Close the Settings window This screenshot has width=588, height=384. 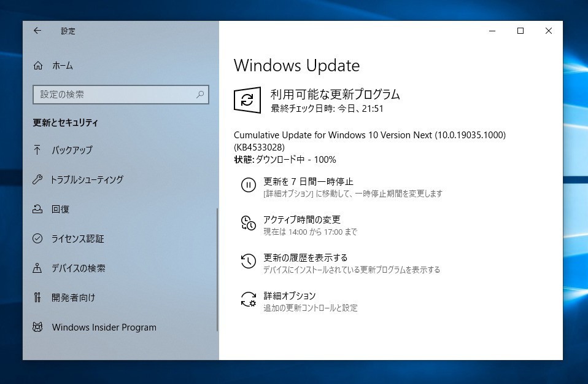pyautogui.click(x=549, y=31)
